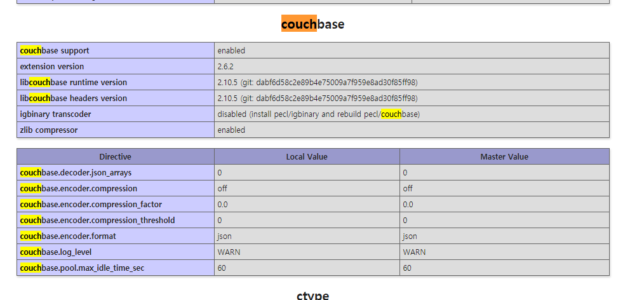Click Local Value 'json' for encoder.format
The width and height of the screenshot is (644, 300).
click(224, 236)
